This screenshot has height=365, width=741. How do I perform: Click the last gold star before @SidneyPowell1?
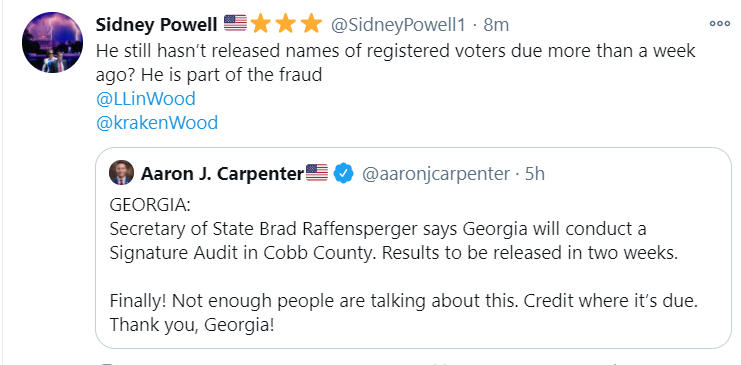click(311, 23)
